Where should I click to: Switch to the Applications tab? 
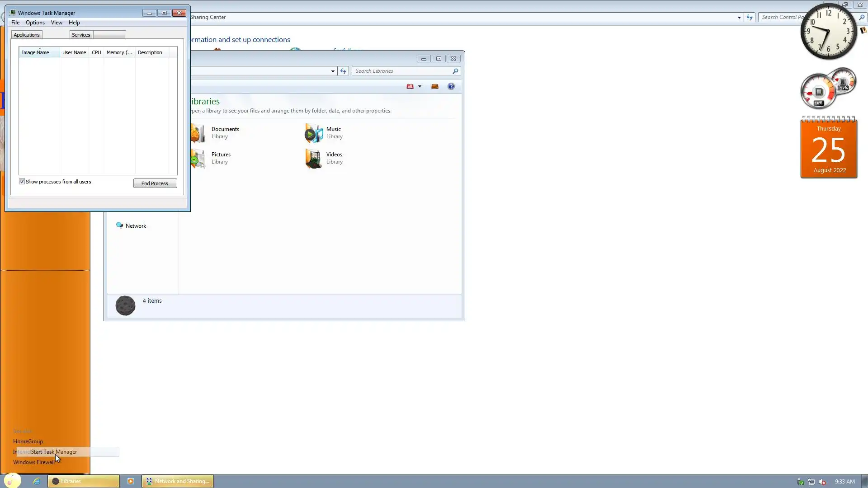(27, 35)
